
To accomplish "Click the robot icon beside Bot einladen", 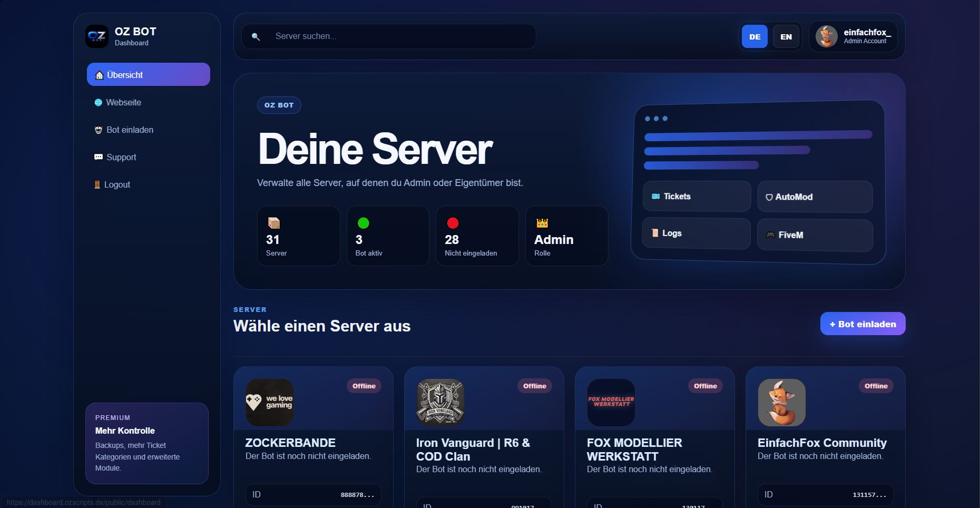I will (x=99, y=130).
